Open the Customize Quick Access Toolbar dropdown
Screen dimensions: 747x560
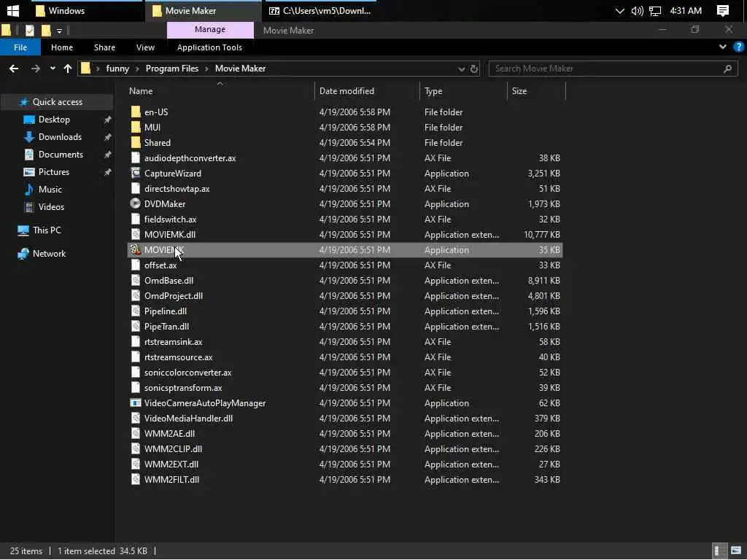tap(59, 31)
